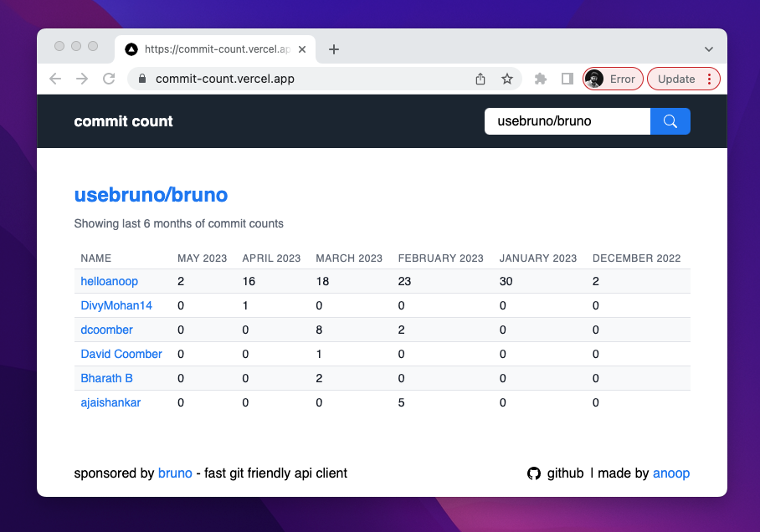Open helloanoop contributor link
The width and height of the screenshot is (760, 532).
[109, 282]
